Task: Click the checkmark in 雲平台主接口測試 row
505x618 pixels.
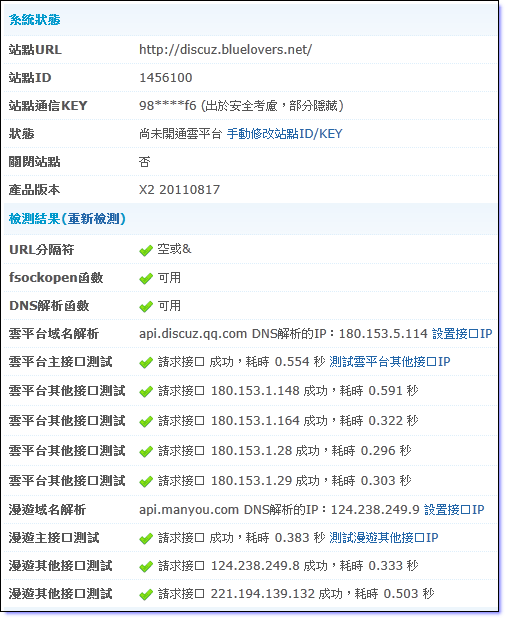Action: 146,362
